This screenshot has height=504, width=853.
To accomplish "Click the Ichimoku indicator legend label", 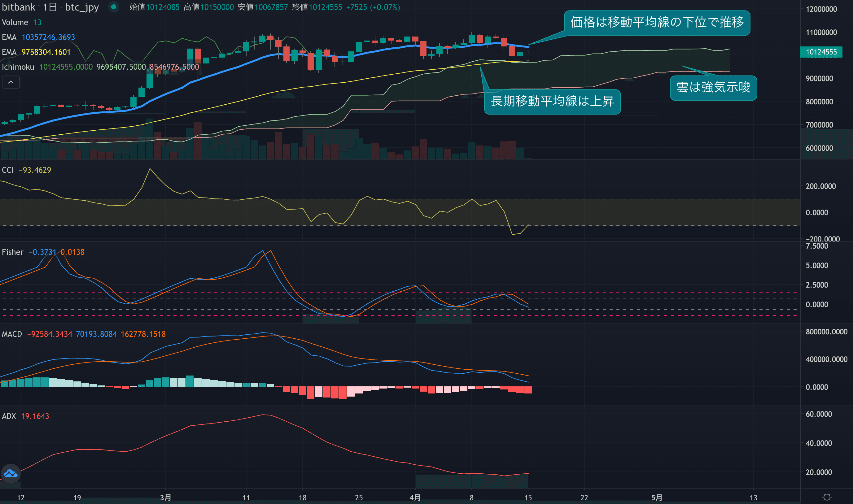I will tap(18, 67).
